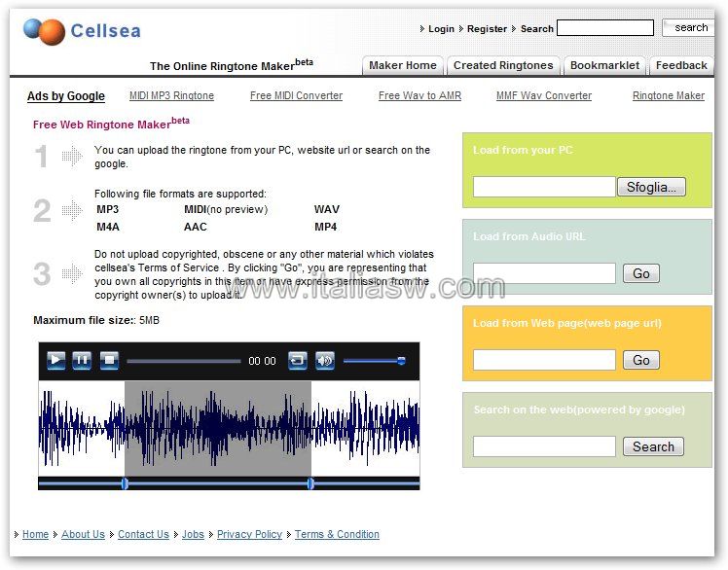Click the Sfoglia... browse button

point(651,187)
